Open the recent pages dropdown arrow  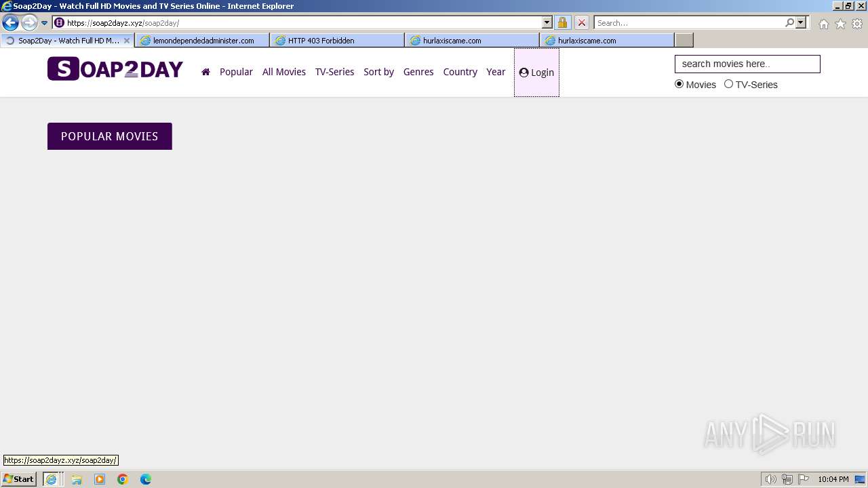pos(44,22)
